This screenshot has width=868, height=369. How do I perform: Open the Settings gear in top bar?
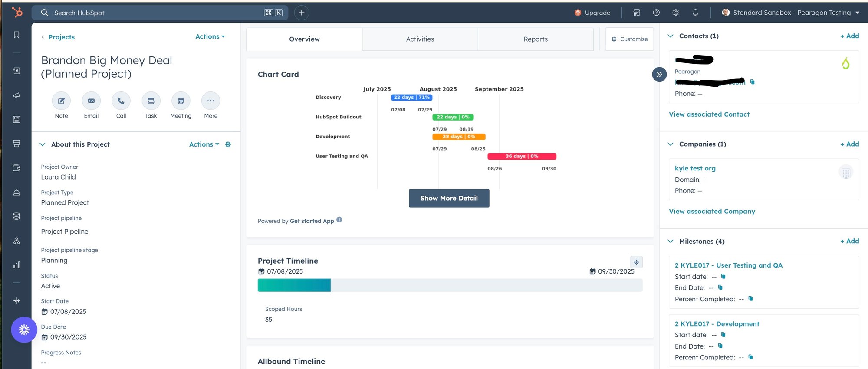coord(676,13)
